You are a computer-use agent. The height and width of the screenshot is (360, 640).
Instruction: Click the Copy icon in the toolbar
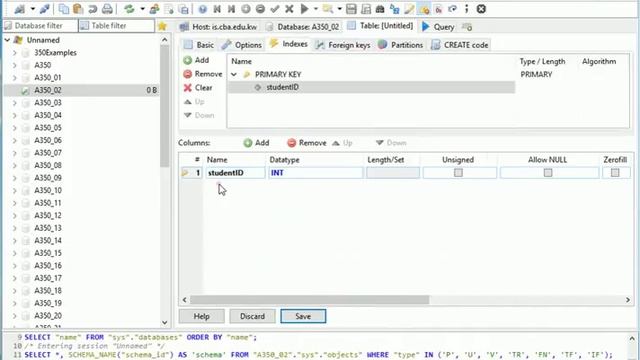pyautogui.click(x=64, y=9)
